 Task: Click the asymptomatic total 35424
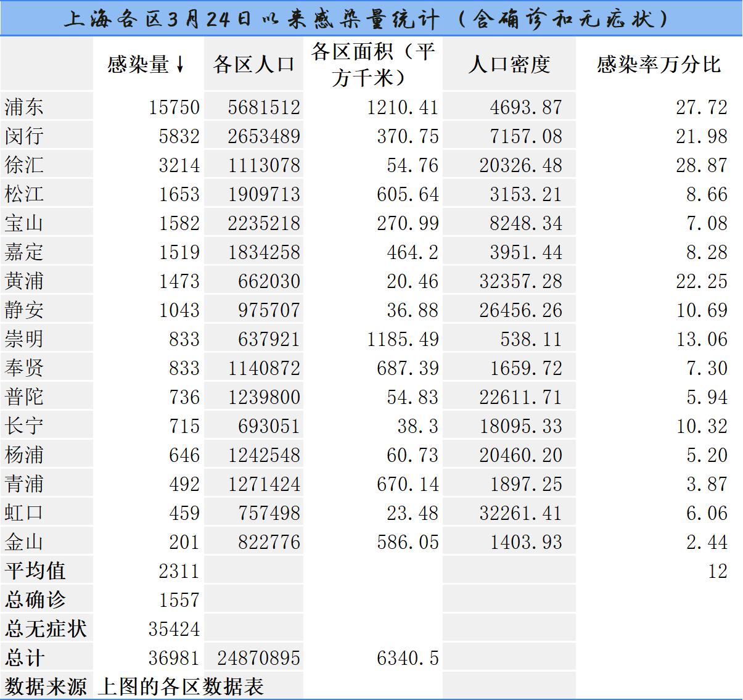pyautogui.click(x=174, y=629)
